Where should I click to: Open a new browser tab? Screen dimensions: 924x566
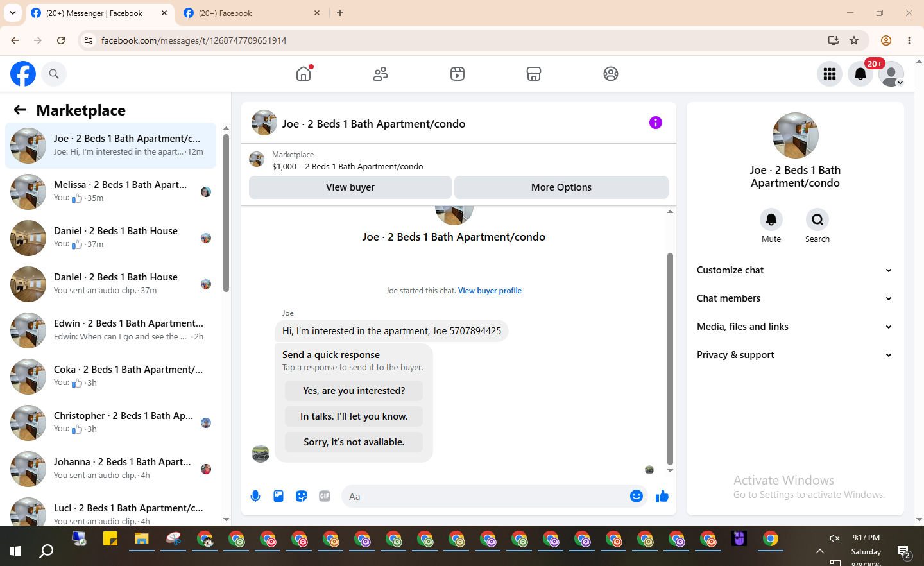tap(340, 13)
